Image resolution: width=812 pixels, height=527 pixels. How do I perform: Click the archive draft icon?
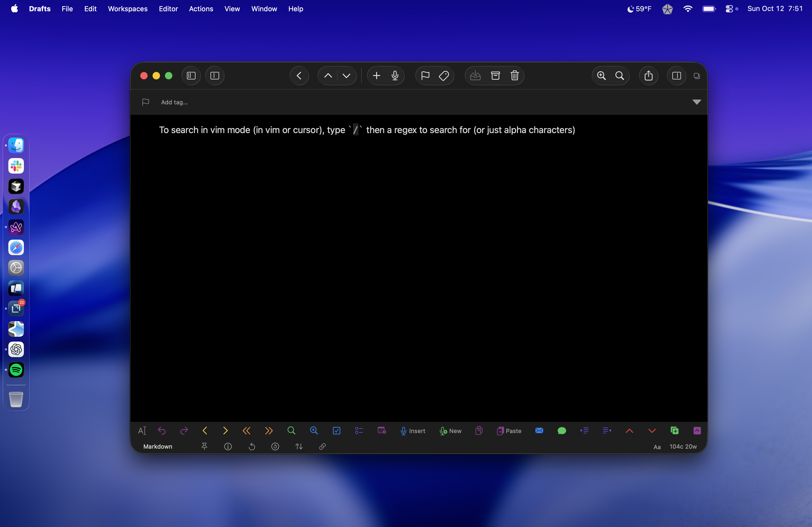pyautogui.click(x=495, y=76)
